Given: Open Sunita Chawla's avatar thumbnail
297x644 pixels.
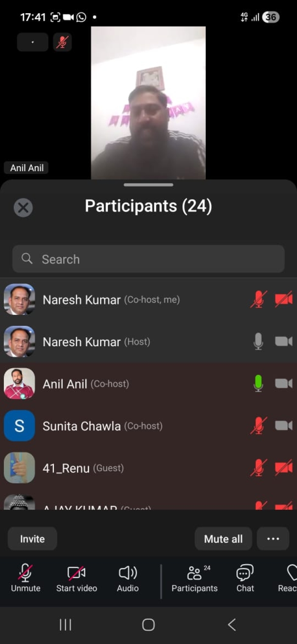Looking at the screenshot, I should click(20, 426).
